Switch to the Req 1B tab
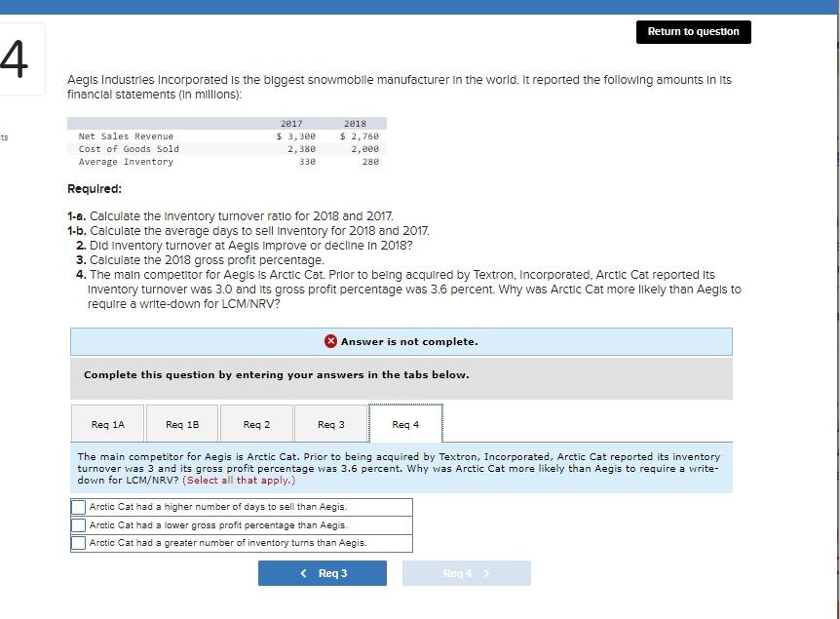The height and width of the screenshot is (619, 840). [182, 424]
